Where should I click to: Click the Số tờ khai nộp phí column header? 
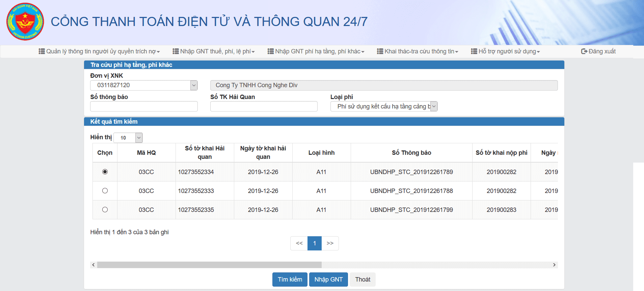point(502,153)
